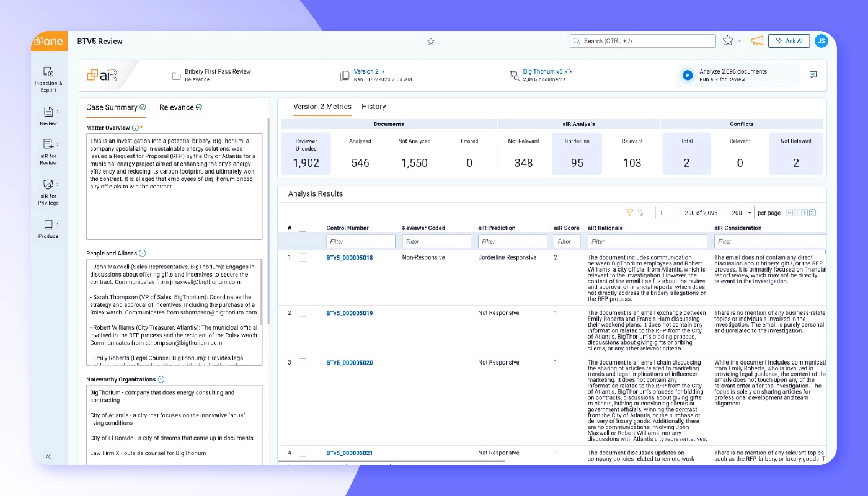This screenshot has height=496, width=868.
Task: Open the aiR for Privilege sidebar icon
Action: tap(48, 185)
